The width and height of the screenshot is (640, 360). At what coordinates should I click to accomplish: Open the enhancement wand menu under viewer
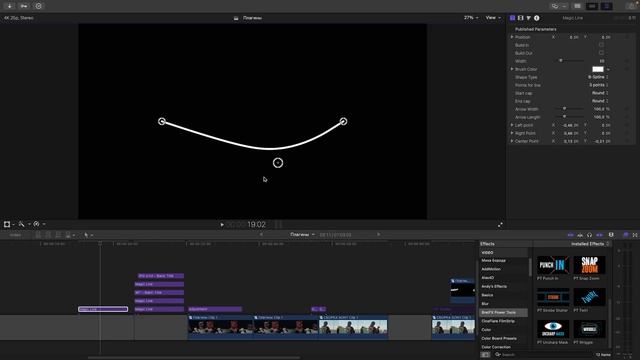23,224
